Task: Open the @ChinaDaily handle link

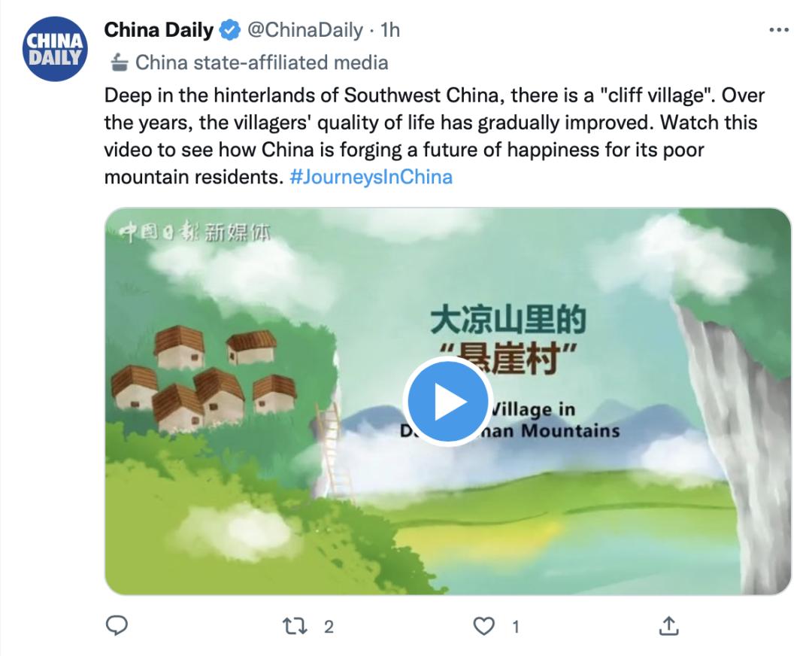Action: [x=305, y=30]
